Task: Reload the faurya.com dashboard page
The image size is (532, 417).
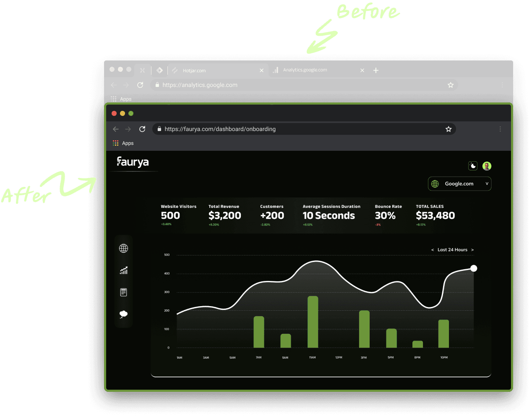Action: (x=142, y=129)
